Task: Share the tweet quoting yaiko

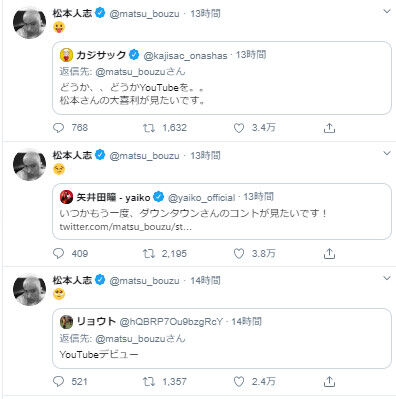Action: (329, 254)
